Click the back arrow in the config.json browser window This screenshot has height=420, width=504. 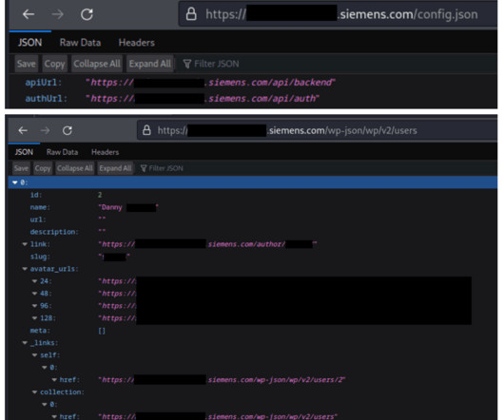coord(29,14)
